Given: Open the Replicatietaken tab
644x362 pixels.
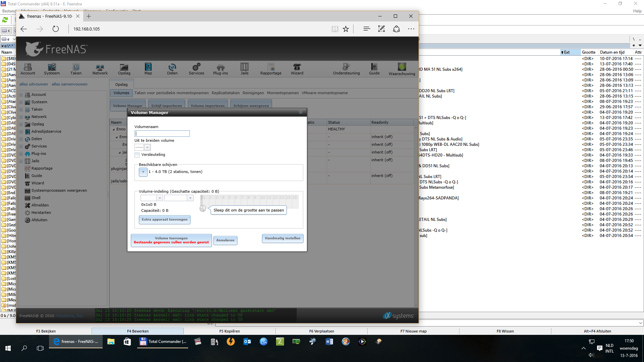Looking at the screenshot, I should point(225,93).
